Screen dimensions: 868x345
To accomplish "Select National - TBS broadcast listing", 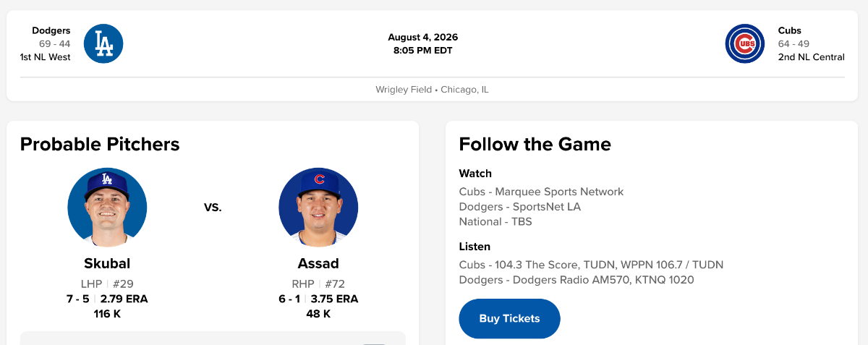I will tap(495, 221).
